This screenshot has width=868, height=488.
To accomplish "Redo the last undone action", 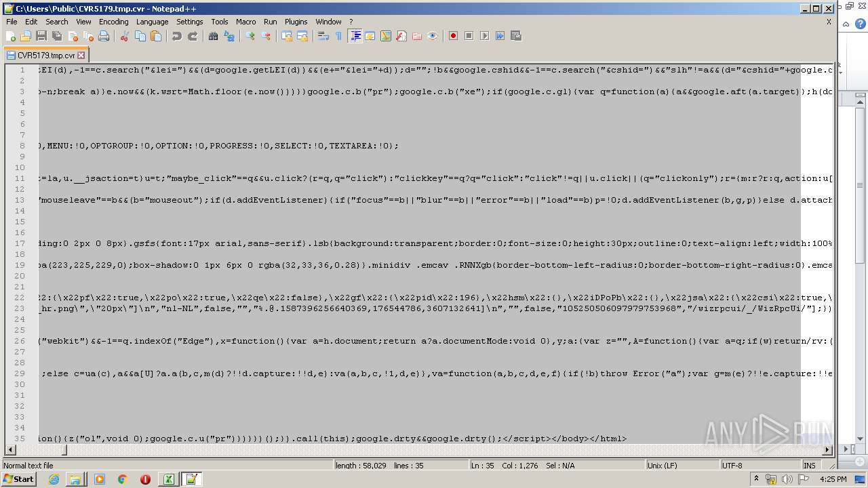I will 193,36.
